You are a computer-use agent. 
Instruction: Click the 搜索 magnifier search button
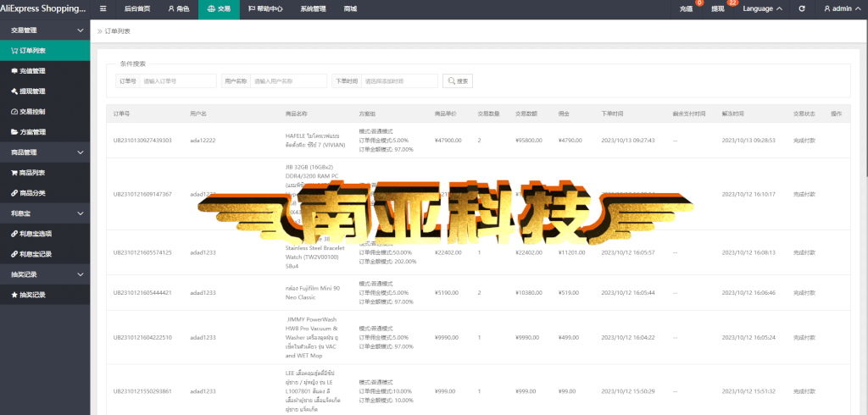coord(457,80)
